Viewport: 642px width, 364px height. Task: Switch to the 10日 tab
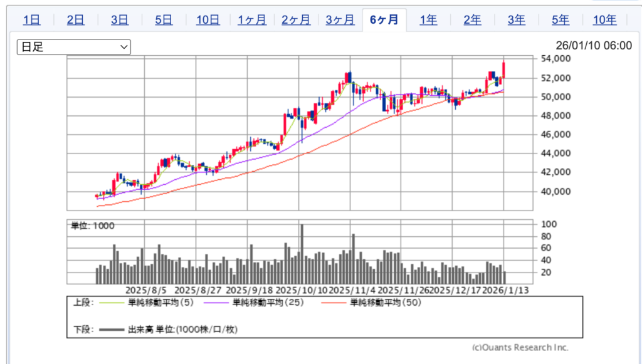pyautogui.click(x=208, y=19)
